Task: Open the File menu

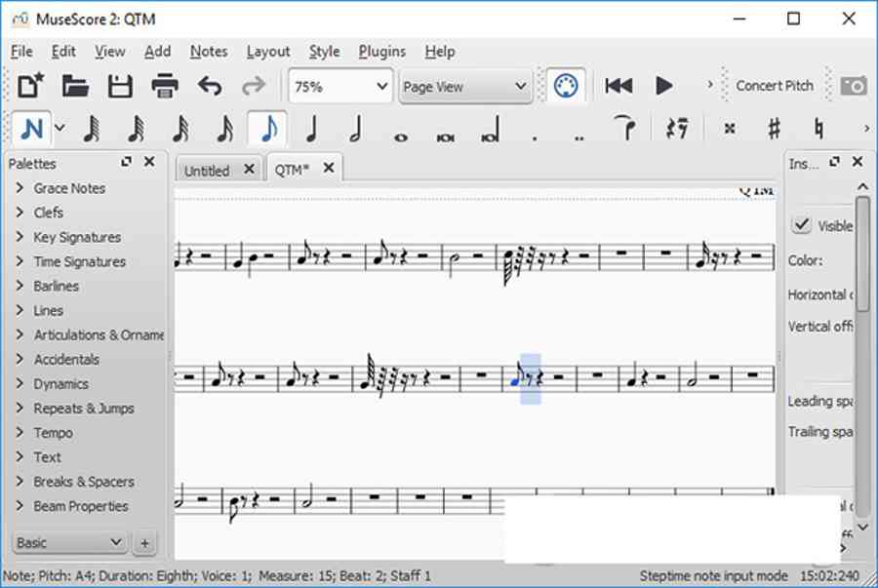Action: pyautogui.click(x=21, y=52)
